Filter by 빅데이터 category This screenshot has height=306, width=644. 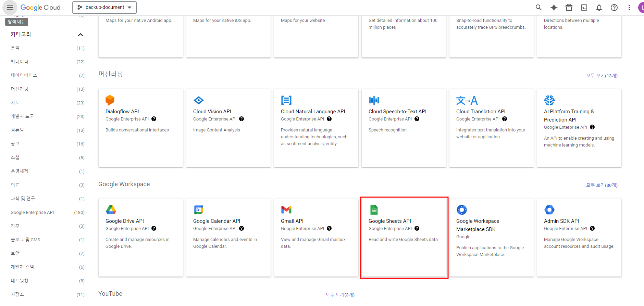(x=48, y=62)
